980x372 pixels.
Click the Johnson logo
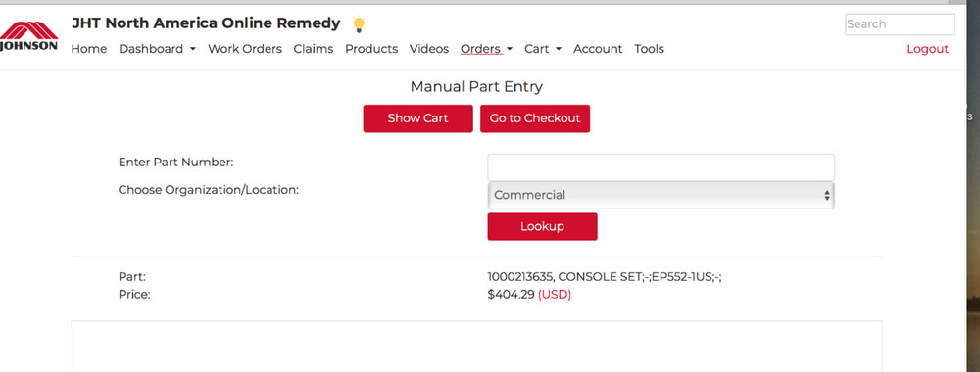pos(28,36)
